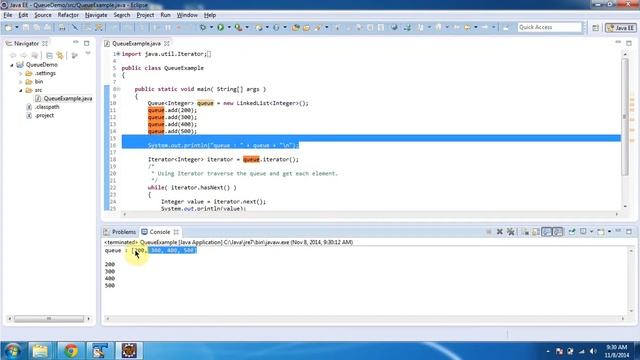
Task: Open the File menu
Action: (x=8, y=15)
